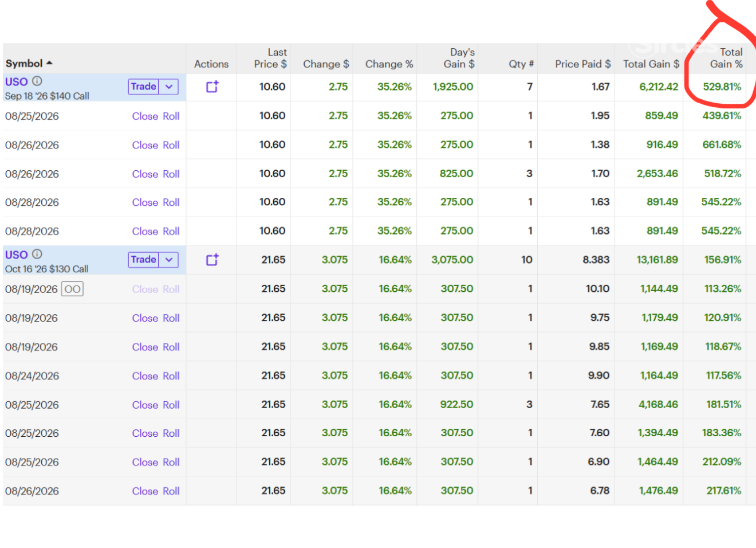Screen dimensions: 756x548
Task: Open the USO link for Oct $130 Call
Action: tap(16, 255)
